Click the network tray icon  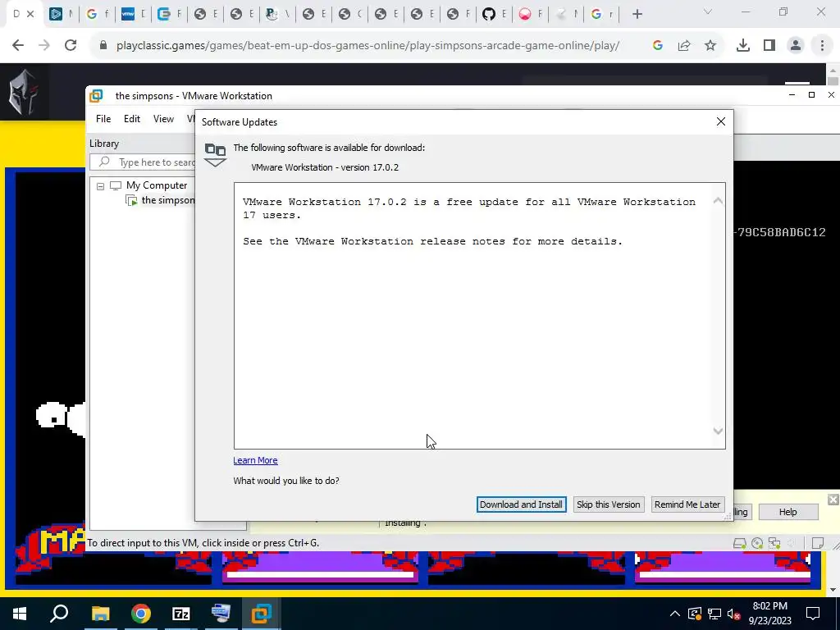pyautogui.click(x=714, y=614)
